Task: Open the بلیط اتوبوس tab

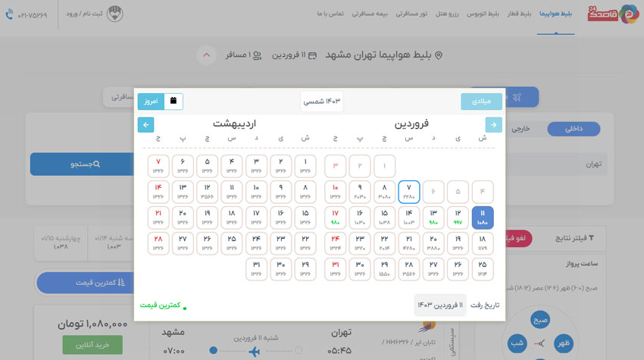Action: pyautogui.click(x=483, y=14)
